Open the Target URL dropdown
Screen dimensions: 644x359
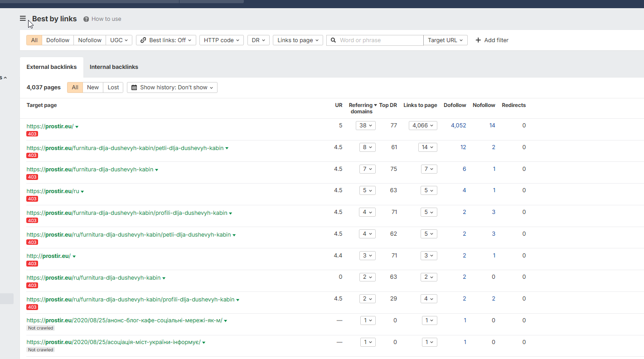445,40
